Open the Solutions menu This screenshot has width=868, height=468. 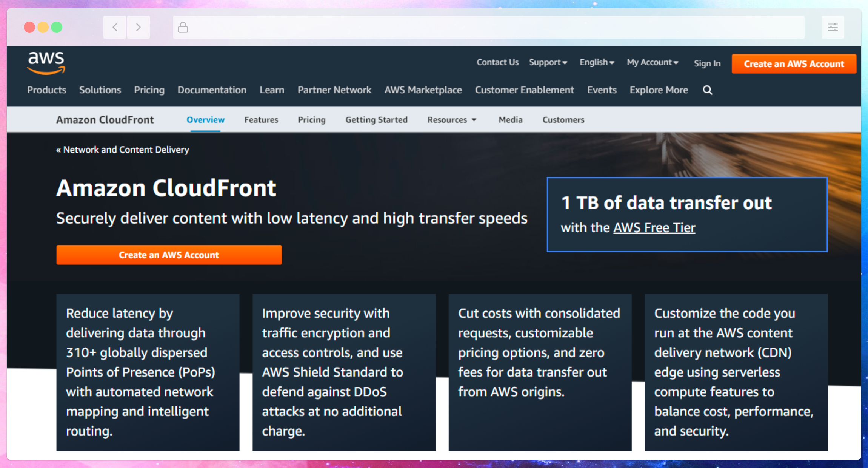(100, 90)
